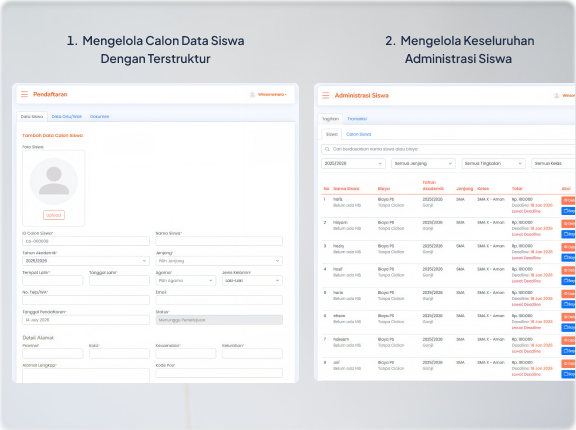Switch to the Data Ortu/Wali tab

tap(66, 116)
